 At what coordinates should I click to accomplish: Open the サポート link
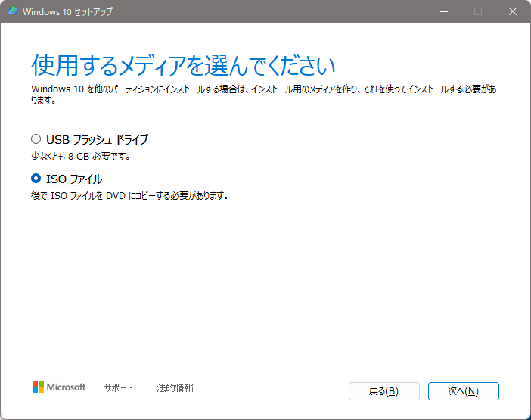coord(119,387)
